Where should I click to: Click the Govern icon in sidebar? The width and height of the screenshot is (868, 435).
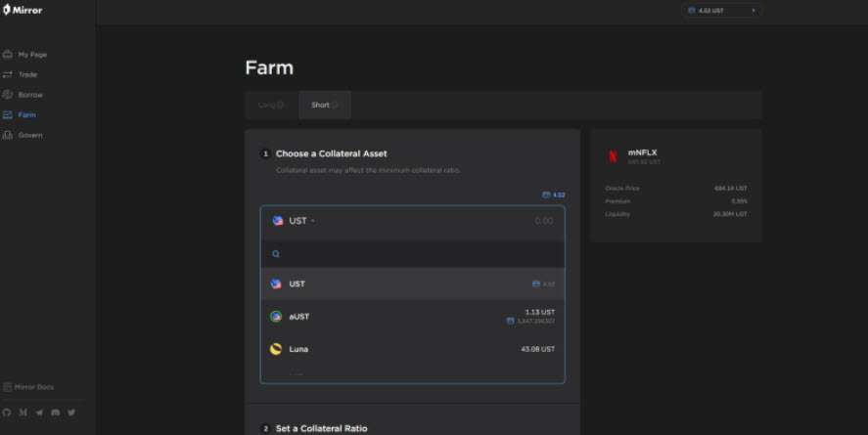click(7, 135)
